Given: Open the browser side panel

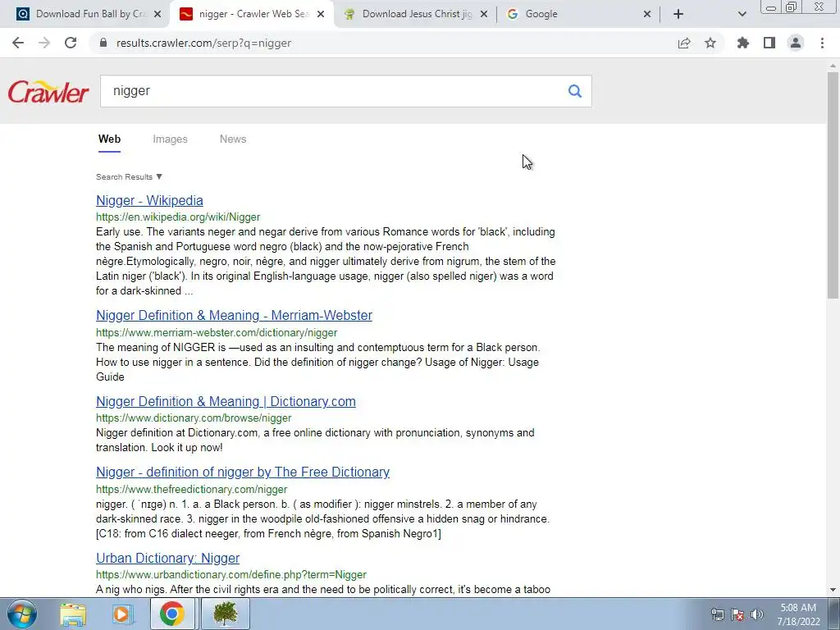Looking at the screenshot, I should pyautogui.click(x=769, y=43).
